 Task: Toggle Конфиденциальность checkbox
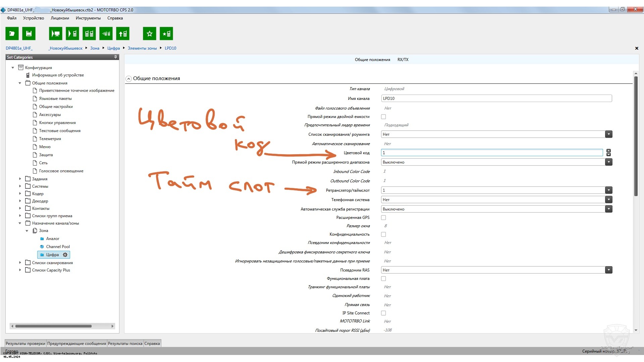(383, 234)
